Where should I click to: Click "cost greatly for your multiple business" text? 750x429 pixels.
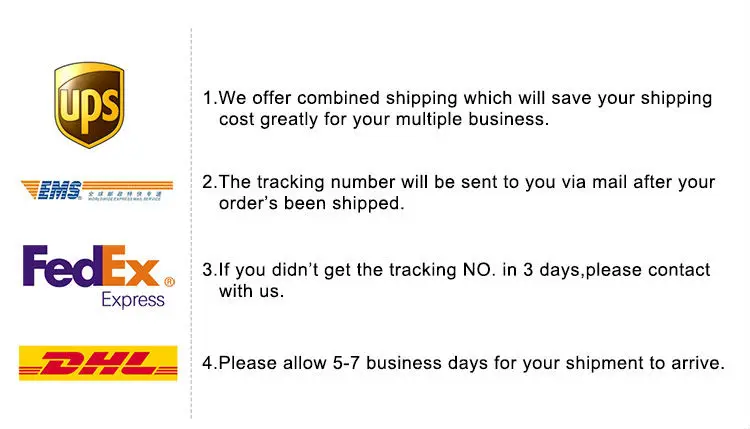pos(384,119)
